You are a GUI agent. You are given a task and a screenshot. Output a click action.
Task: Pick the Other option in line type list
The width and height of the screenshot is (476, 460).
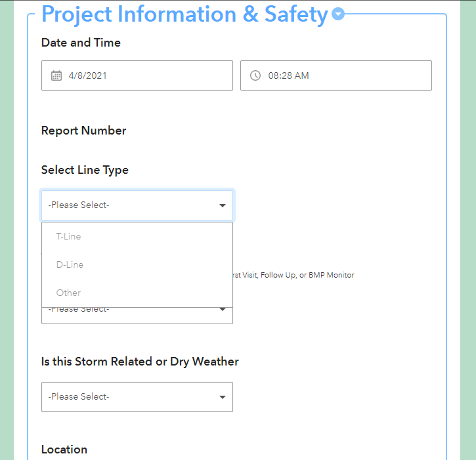click(x=69, y=293)
